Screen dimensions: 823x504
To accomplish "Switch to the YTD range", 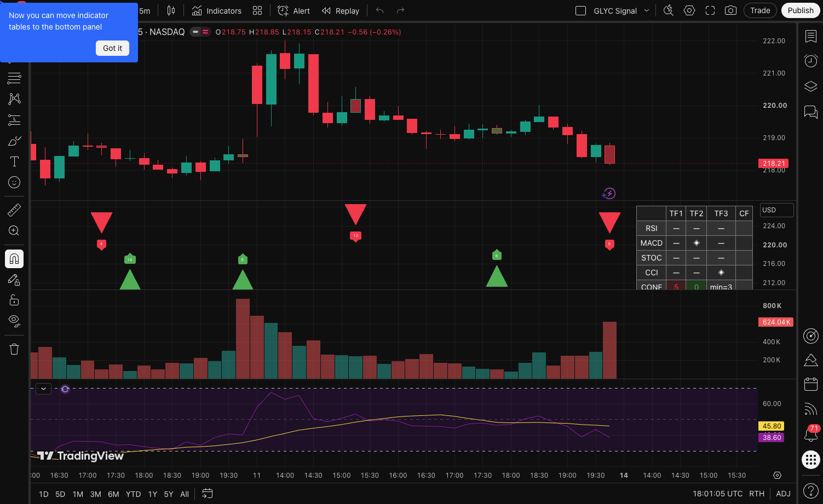I will [x=133, y=494].
